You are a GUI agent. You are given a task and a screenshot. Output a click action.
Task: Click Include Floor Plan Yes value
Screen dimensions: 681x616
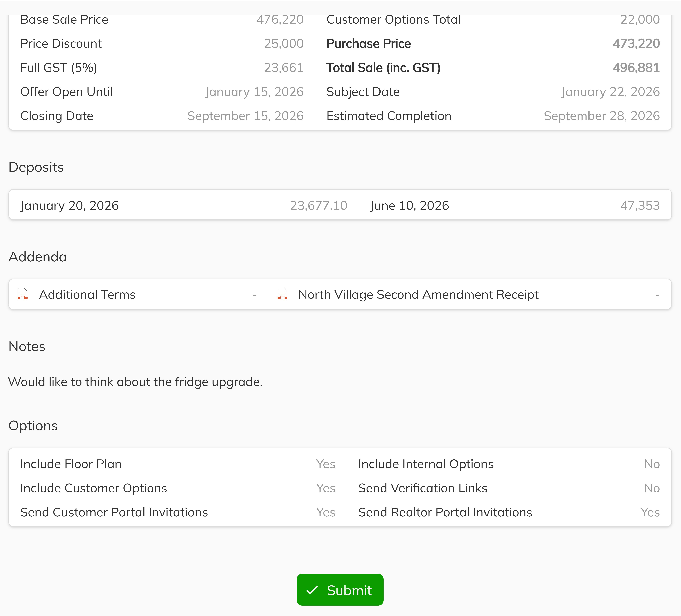tap(326, 464)
